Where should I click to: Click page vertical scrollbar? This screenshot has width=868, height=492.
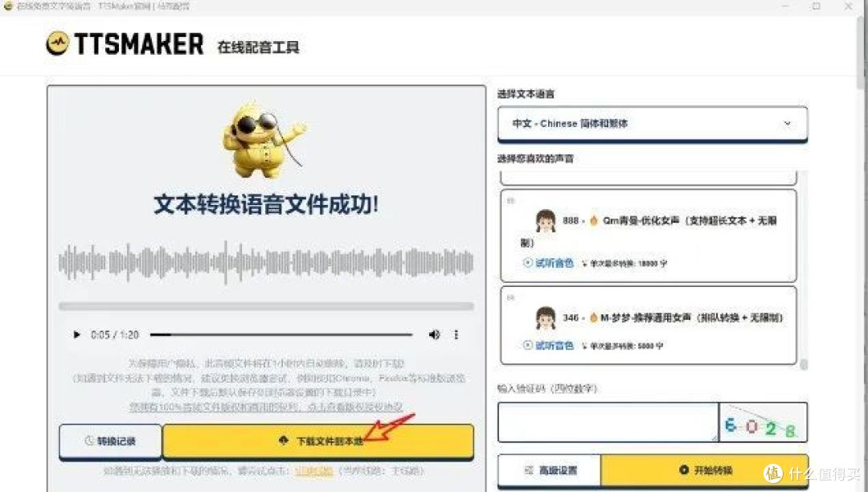861,52
